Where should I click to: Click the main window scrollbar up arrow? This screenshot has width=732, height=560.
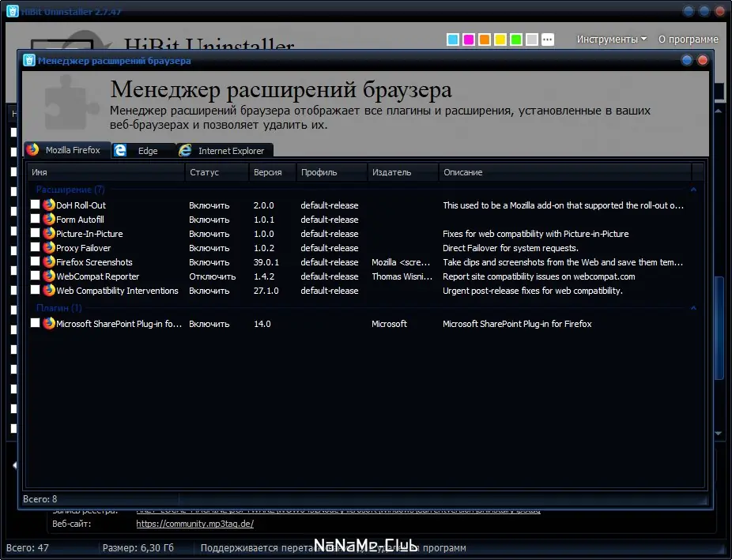pyautogui.click(x=719, y=111)
